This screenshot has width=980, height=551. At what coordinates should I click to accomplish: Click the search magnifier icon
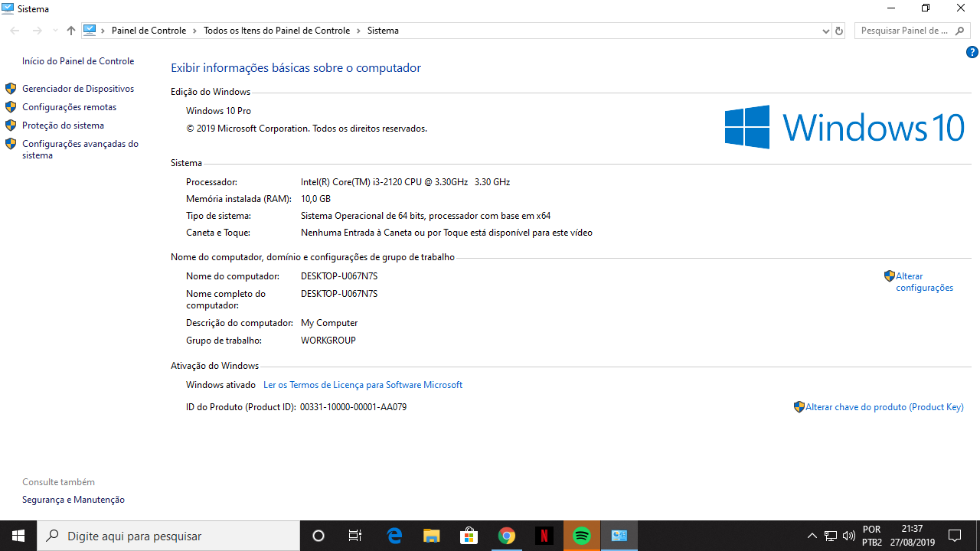(962, 31)
